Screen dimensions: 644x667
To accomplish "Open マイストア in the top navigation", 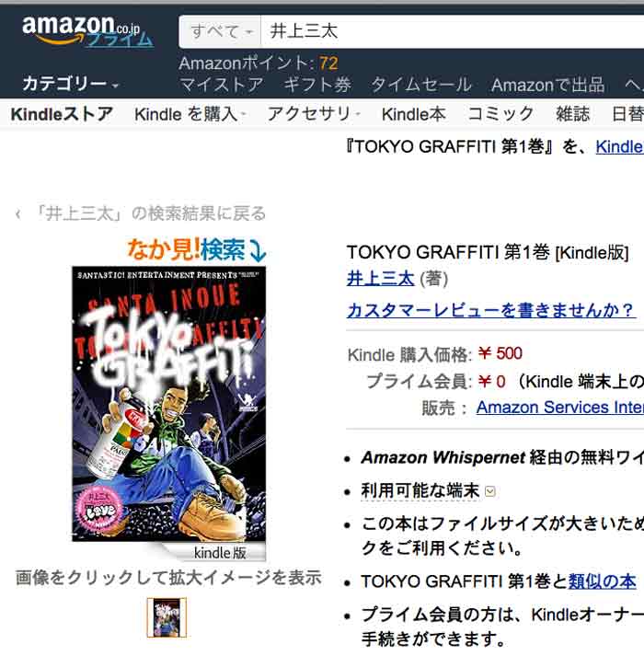I will (221, 85).
